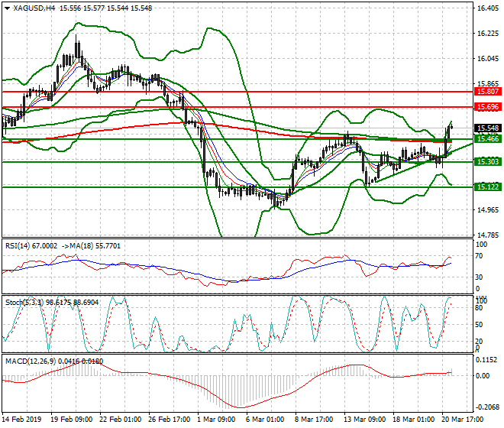The image size is (504, 428).
Task: Select the red 15.807 price level tag
Action: pos(486,91)
